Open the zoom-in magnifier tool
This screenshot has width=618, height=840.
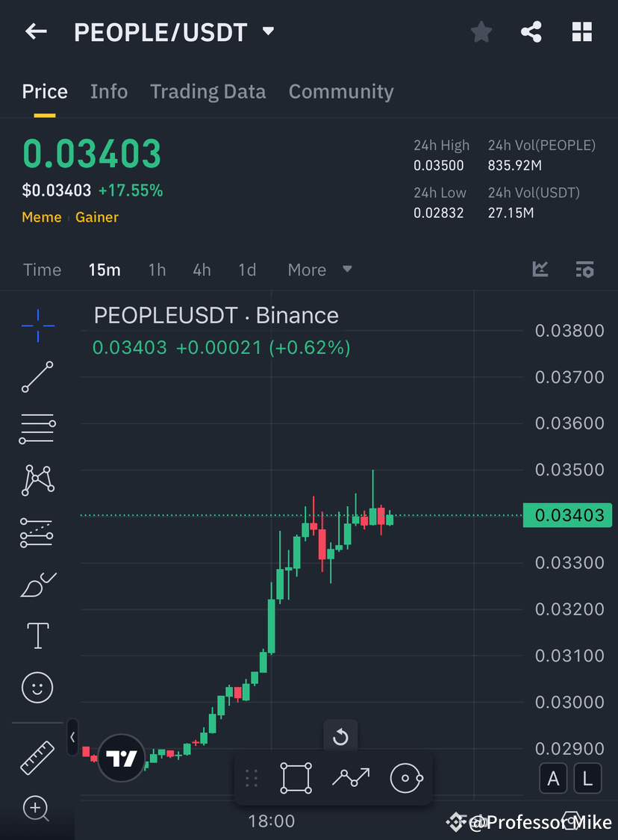(37, 809)
